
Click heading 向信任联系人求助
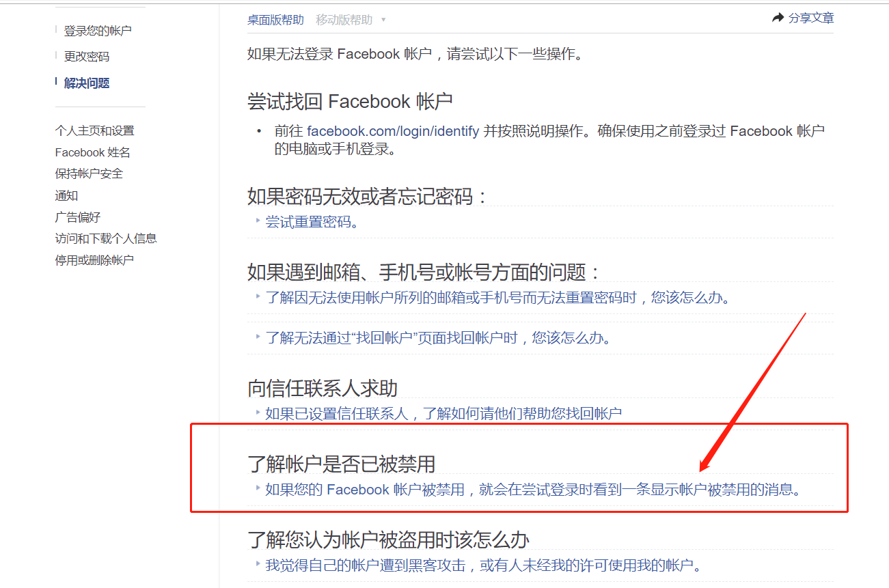pos(323,389)
